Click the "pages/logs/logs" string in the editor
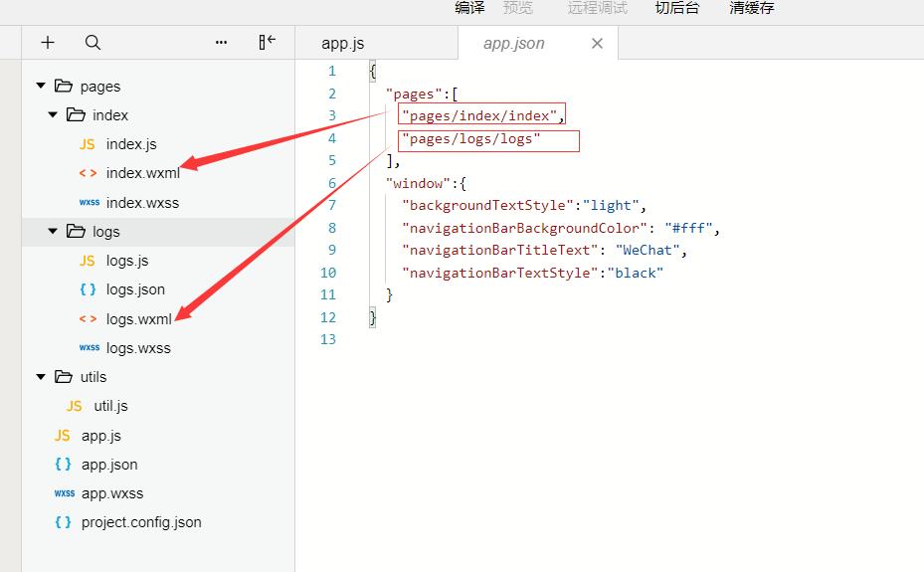Image resolution: width=924 pixels, height=572 pixels. [x=470, y=139]
